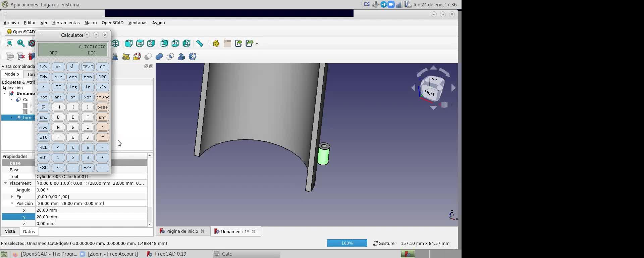Apply the boolean Common (intersection) icon
The width and height of the screenshot is (644, 258).
pyautogui.click(x=170, y=56)
